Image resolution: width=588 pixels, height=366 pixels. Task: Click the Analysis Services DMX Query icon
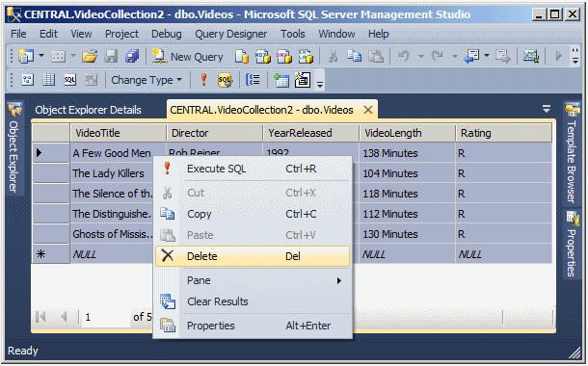pos(284,57)
